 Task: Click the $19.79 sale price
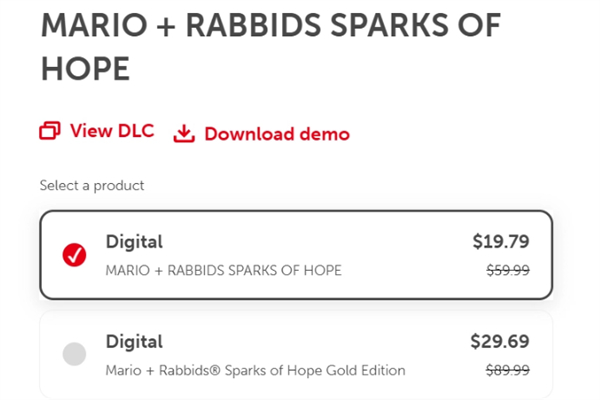pyautogui.click(x=501, y=242)
